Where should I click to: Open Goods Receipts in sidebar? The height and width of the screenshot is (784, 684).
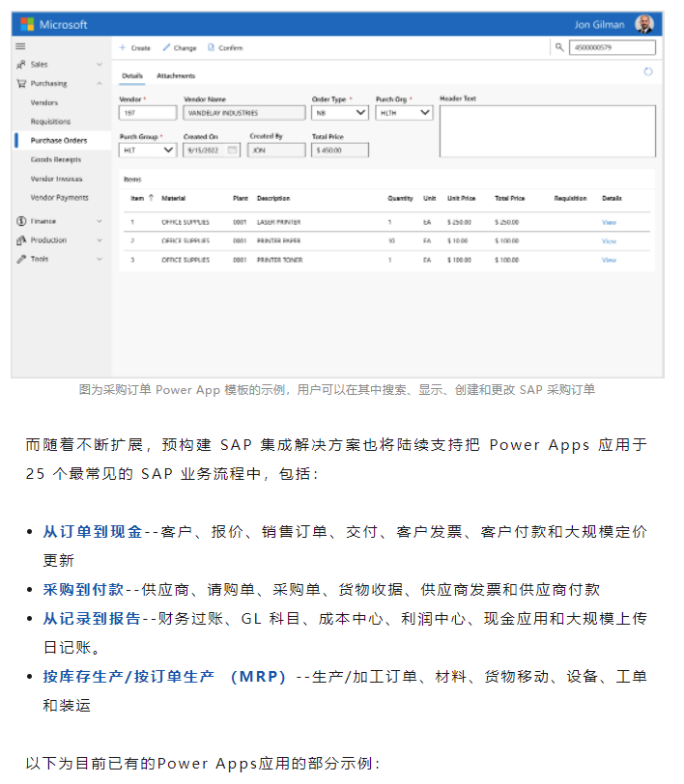(x=55, y=159)
